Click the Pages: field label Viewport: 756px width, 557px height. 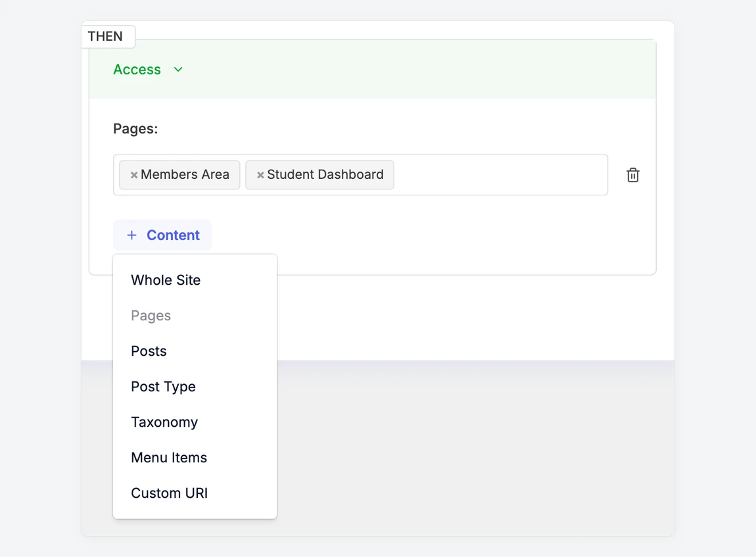135,129
